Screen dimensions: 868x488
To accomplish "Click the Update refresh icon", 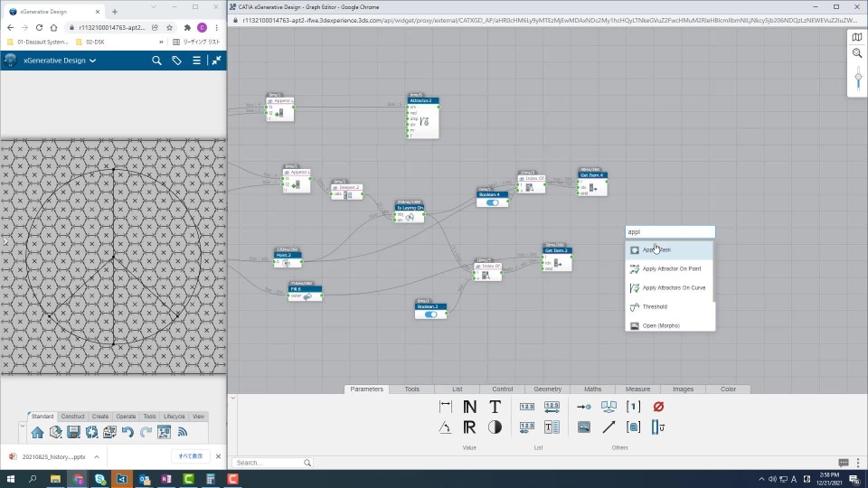I will (x=91, y=432).
